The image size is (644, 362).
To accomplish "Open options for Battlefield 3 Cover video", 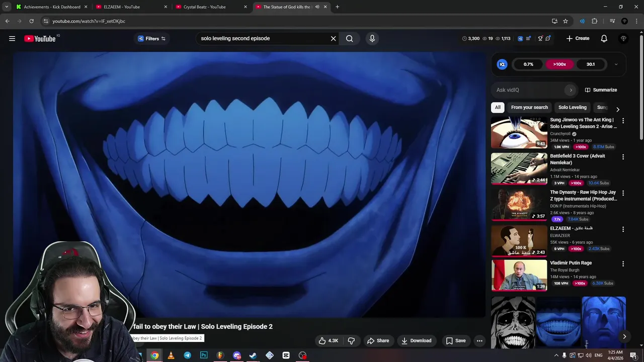I will click(623, 157).
